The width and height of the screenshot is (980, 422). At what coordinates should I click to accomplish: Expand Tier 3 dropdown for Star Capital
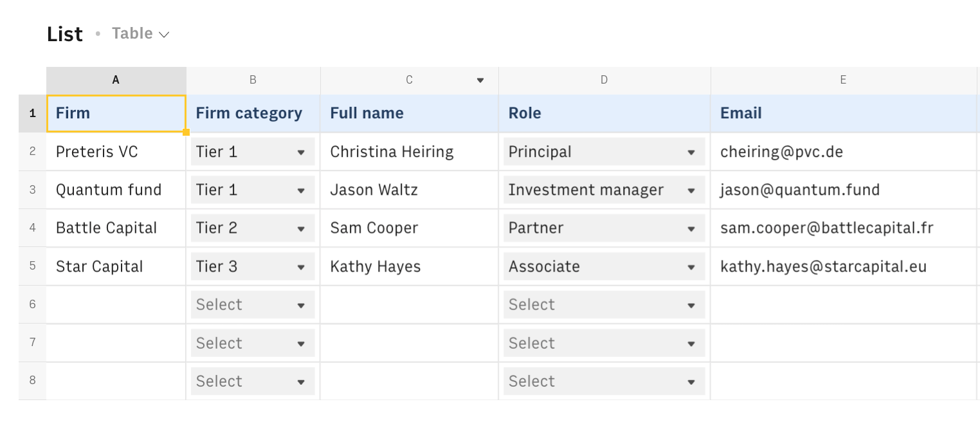click(x=300, y=267)
